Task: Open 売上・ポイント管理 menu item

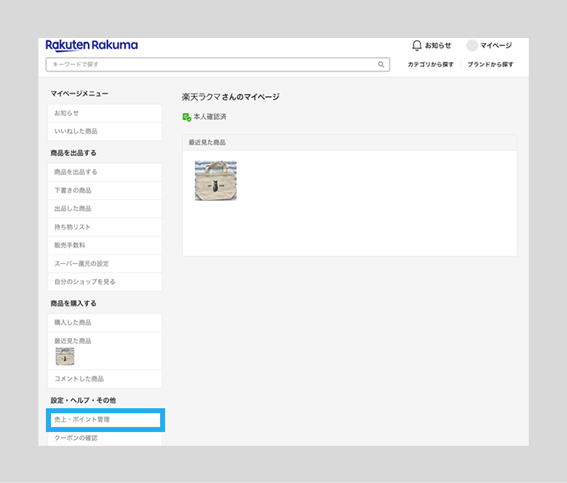Action: [105, 420]
